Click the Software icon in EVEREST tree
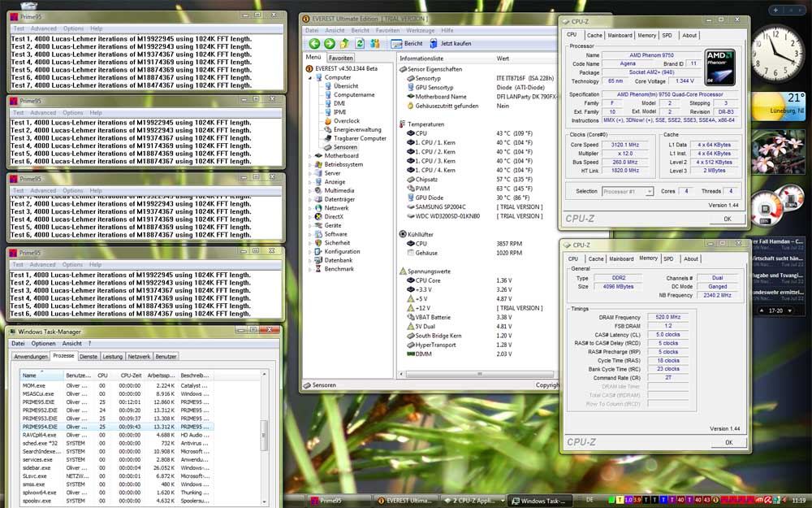812x508 pixels. click(x=318, y=234)
